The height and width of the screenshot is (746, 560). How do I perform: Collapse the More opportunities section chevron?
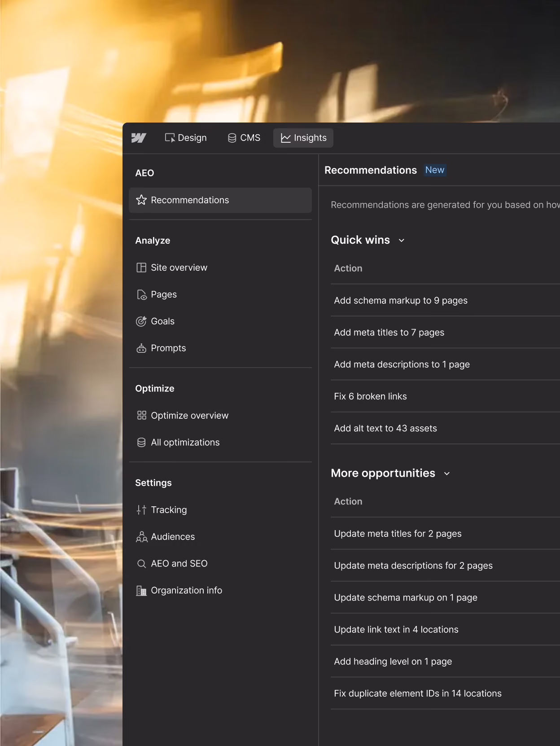tap(447, 474)
